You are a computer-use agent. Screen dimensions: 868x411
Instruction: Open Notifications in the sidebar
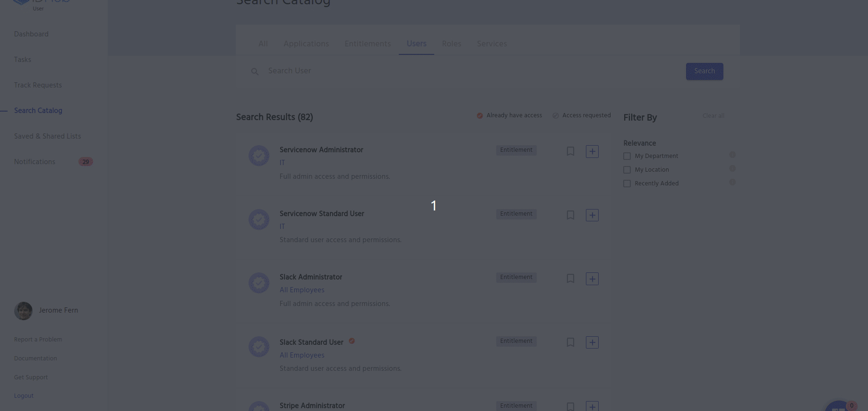34,162
